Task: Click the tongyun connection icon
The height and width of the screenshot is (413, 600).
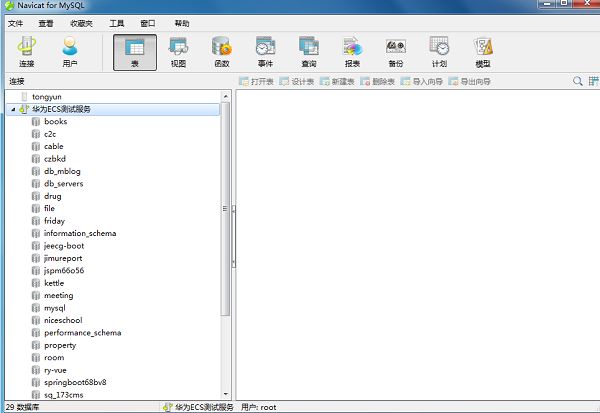Action: (24, 97)
